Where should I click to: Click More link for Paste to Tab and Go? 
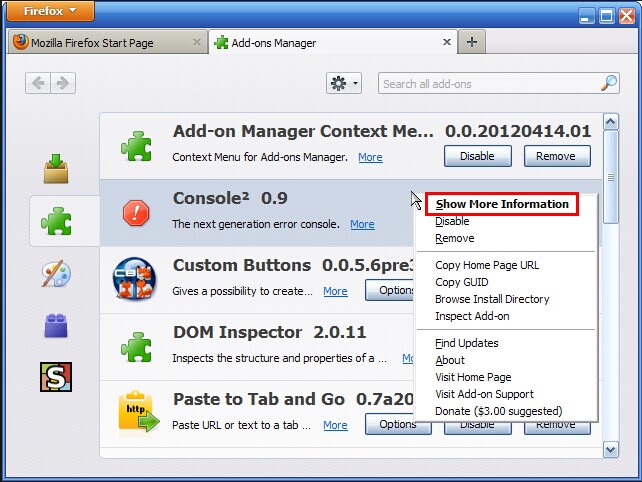tap(335, 425)
